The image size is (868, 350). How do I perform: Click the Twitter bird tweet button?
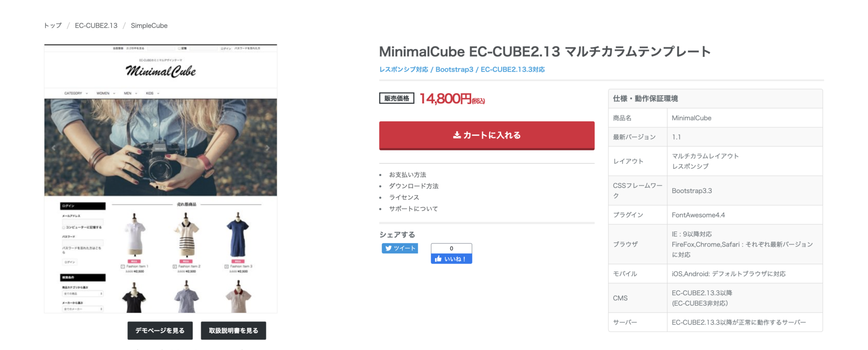tap(400, 248)
